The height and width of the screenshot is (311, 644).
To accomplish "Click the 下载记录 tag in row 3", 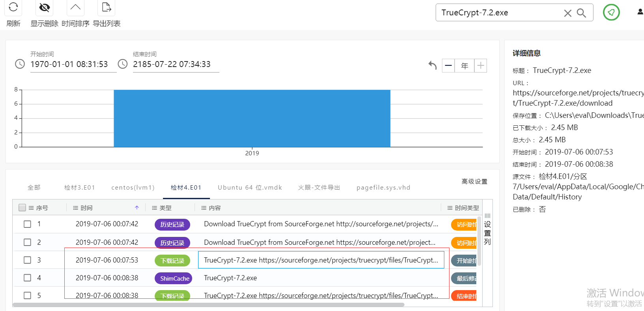I will point(172,261).
